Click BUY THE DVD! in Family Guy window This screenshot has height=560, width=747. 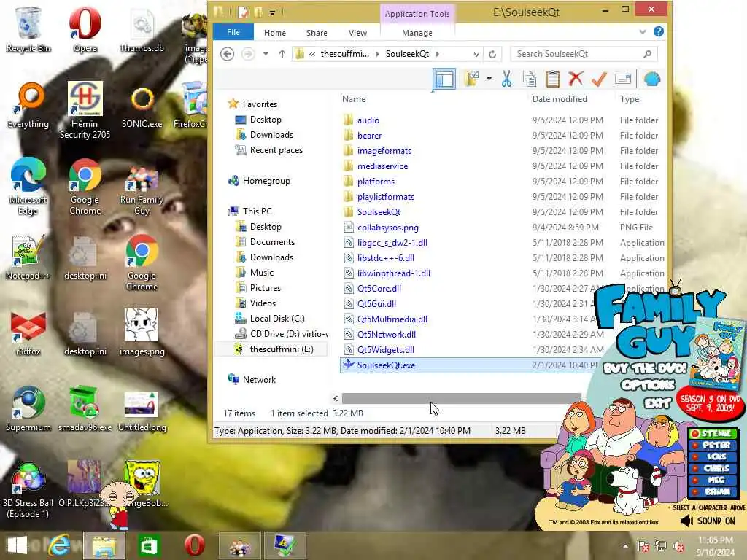pyautogui.click(x=645, y=368)
